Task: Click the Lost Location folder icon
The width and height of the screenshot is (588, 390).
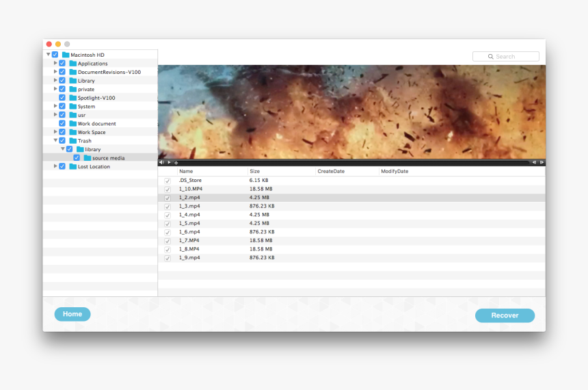Action: (73, 167)
